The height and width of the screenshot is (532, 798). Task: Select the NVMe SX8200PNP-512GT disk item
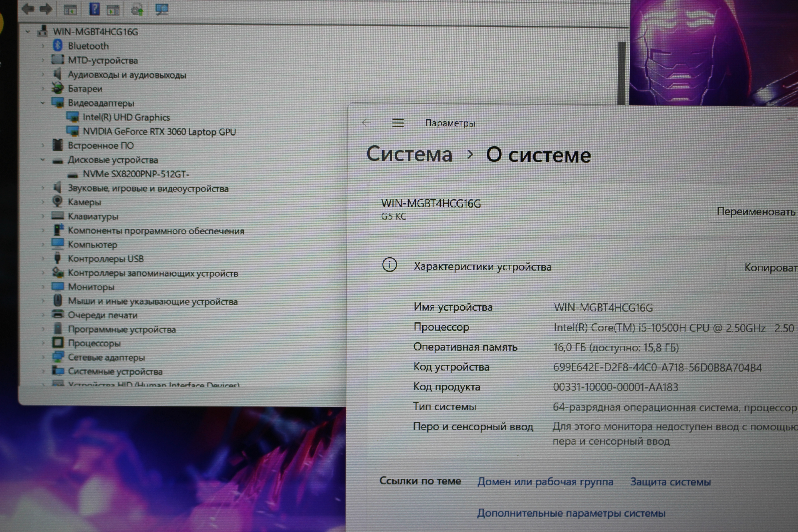click(136, 174)
